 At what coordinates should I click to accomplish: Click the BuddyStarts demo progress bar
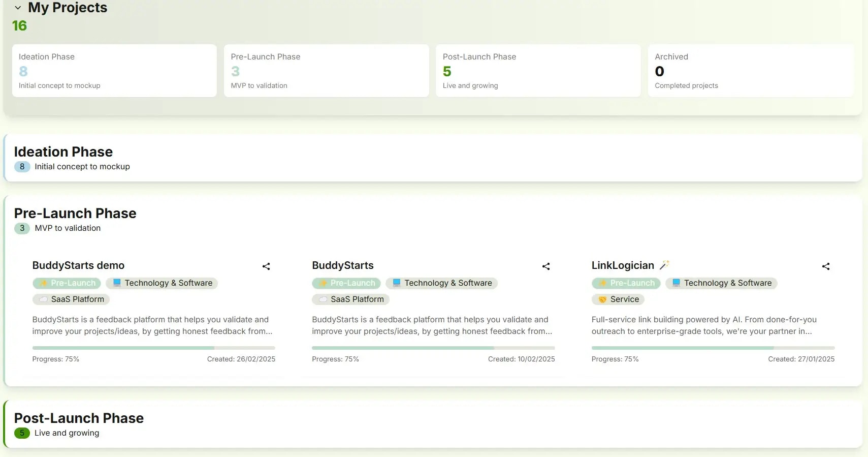point(154,348)
